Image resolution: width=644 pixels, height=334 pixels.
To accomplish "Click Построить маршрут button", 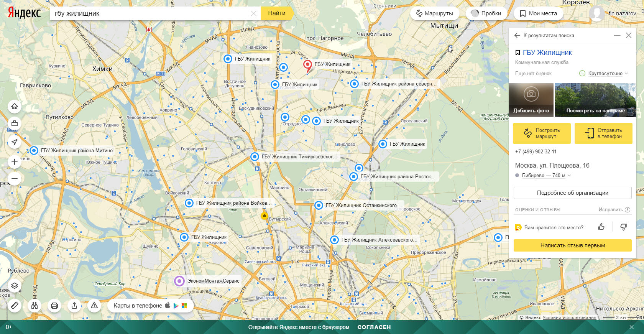I will [x=542, y=133].
